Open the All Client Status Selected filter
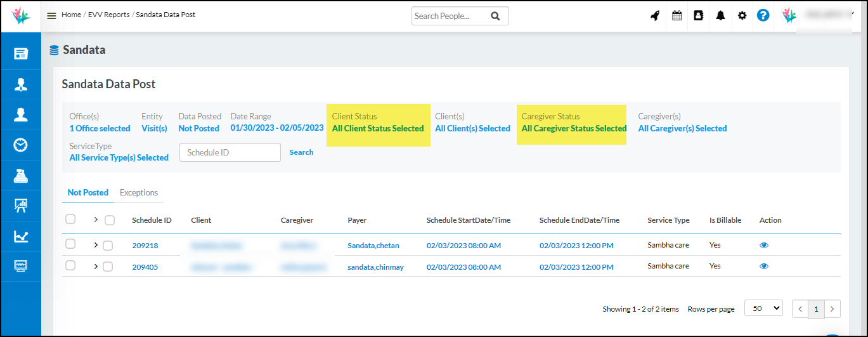Screen dimensions: 868x337 point(378,129)
